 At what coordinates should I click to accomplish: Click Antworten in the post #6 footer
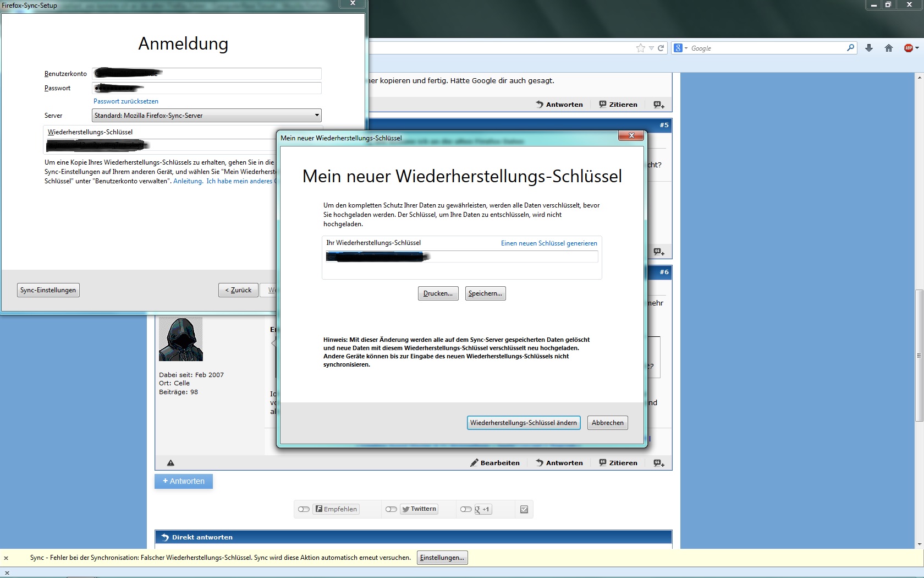[559, 463]
